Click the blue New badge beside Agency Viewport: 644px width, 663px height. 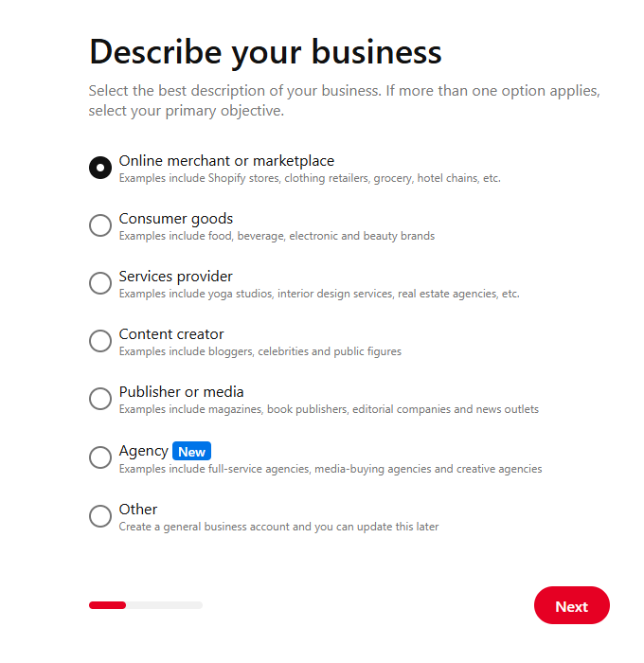click(191, 452)
